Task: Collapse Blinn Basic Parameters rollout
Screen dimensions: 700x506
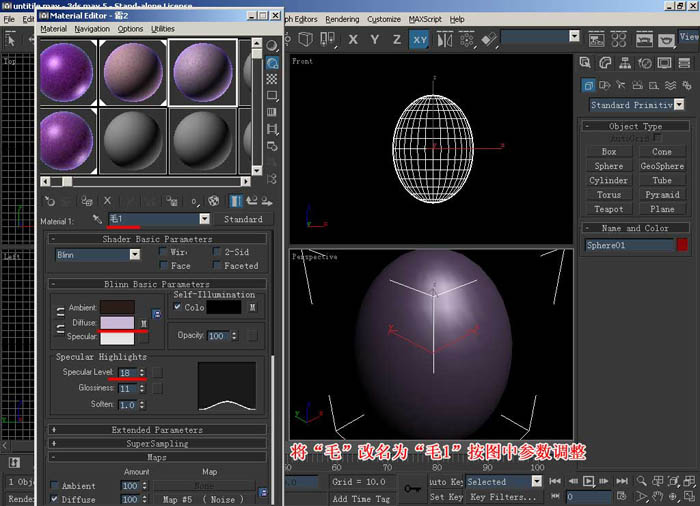Action: tap(157, 284)
